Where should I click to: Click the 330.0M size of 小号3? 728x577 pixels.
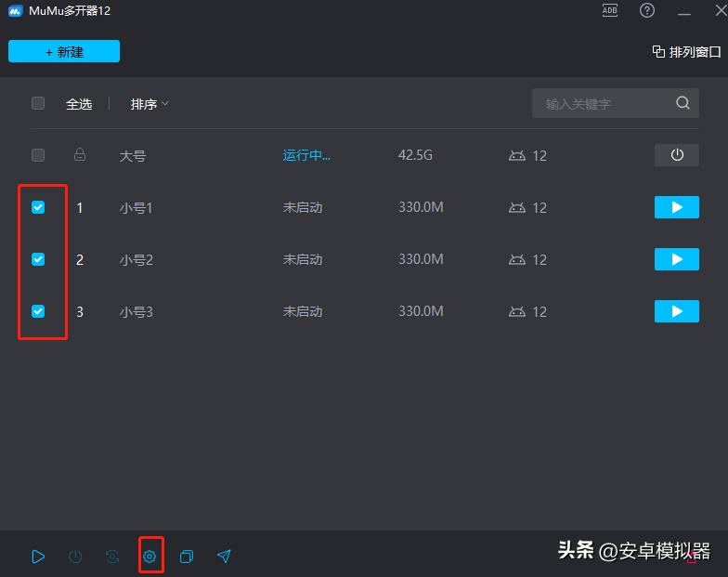coord(422,310)
